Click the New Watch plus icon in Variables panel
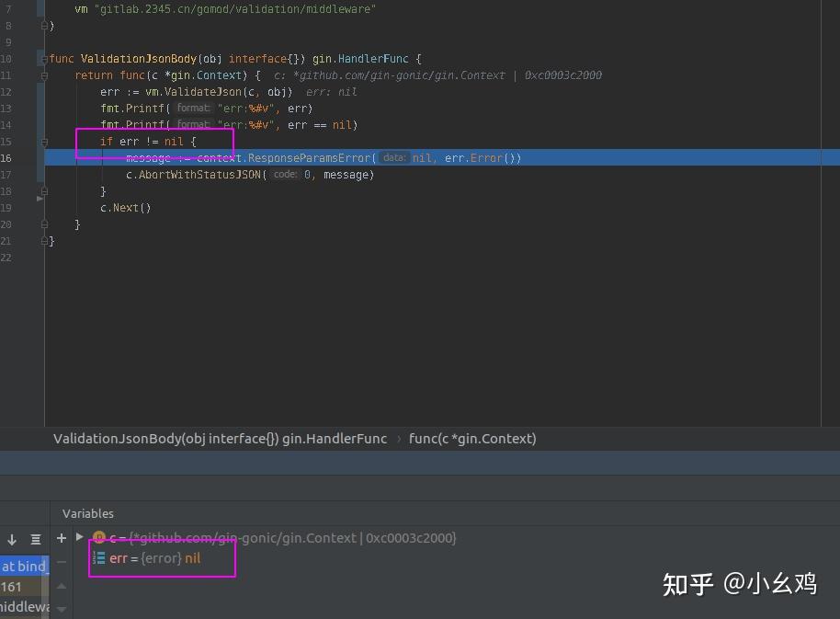Screen dimensions: 840x619 point(61,538)
